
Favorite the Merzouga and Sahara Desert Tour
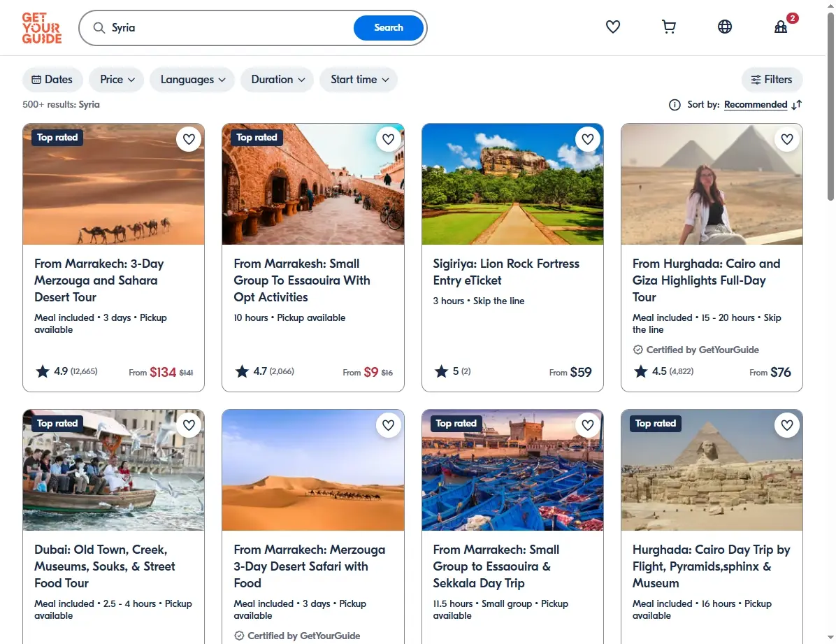click(x=189, y=139)
